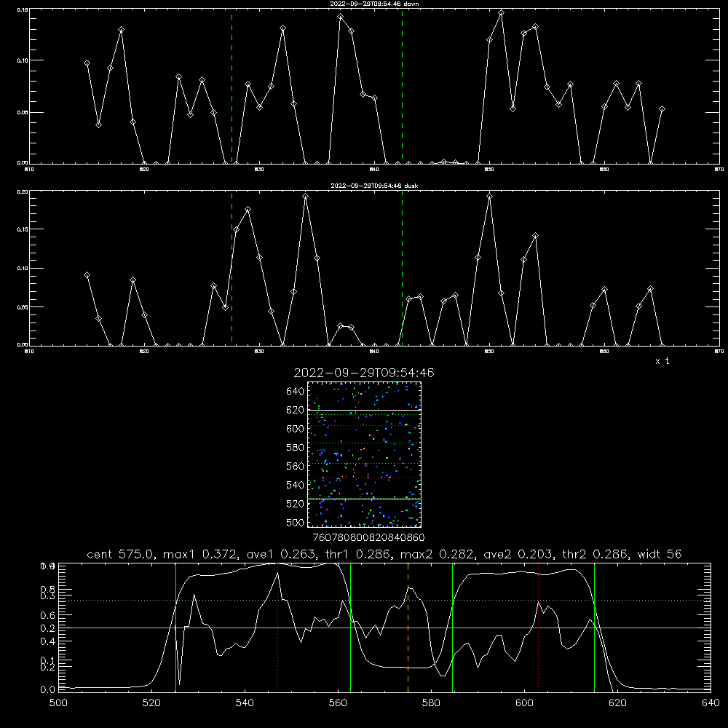The height and width of the screenshot is (728, 728).
Task: Click the colored-pixel detector image panel
Action: pyautogui.click(x=364, y=454)
